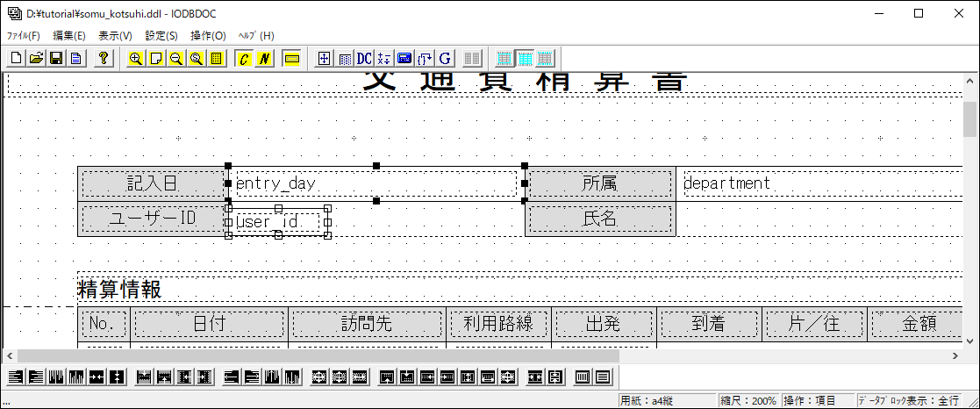980x409 pixels.
Task: Click the magnifier icon marked with S
Action: (x=197, y=59)
